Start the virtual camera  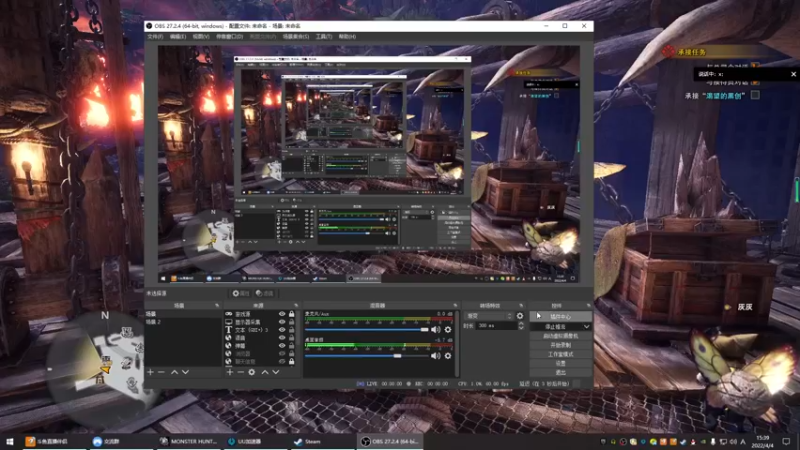point(561,336)
